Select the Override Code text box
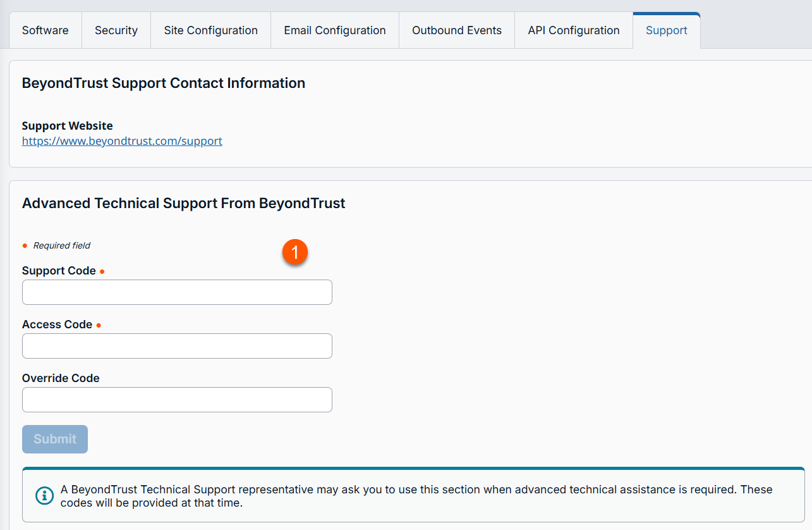812x530 pixels. click(x=177, y=400)
